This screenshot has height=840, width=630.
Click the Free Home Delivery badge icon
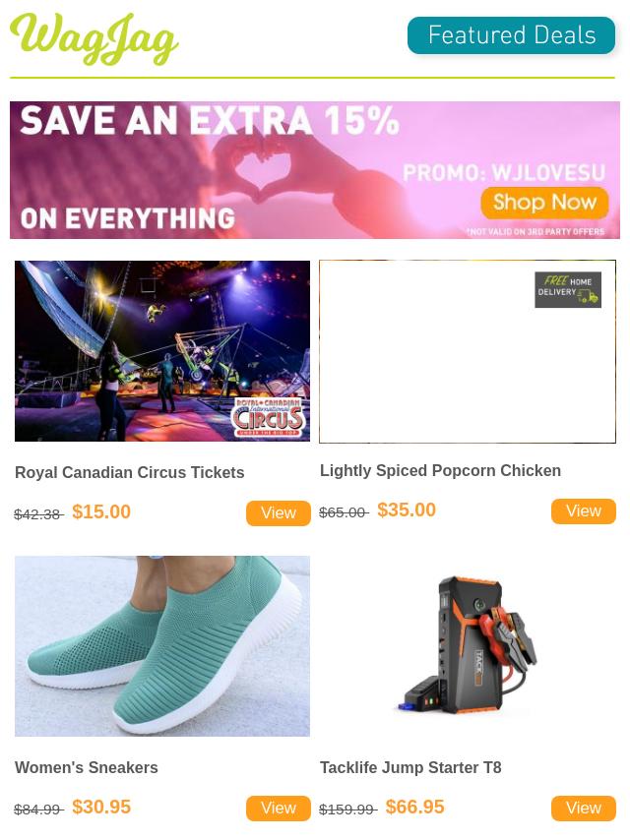568,290
